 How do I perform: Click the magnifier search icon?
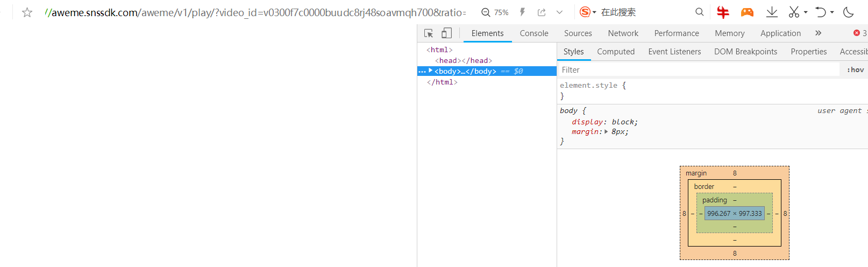click(699, 12)
